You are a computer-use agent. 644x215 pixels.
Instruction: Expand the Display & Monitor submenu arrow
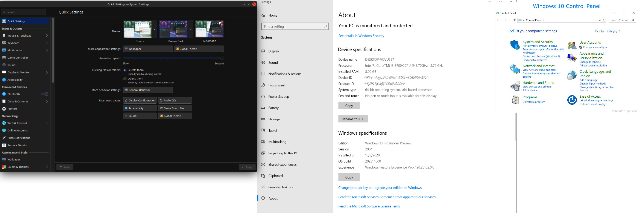[47, 72]
